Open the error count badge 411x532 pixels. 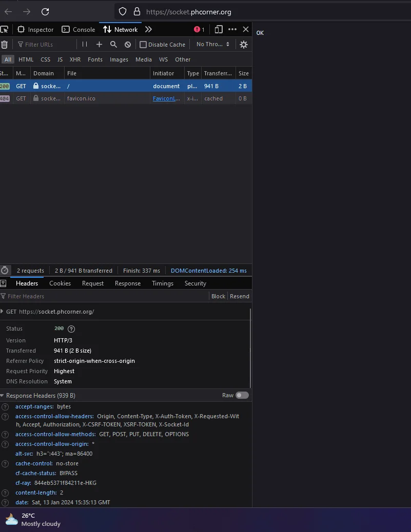[200, 30]
